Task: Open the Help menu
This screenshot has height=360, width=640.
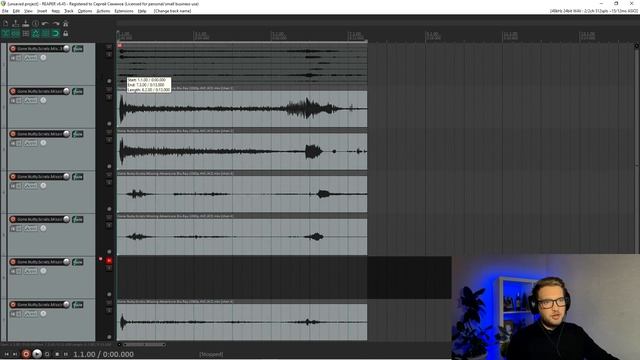Action: click(x=142, y=11)
